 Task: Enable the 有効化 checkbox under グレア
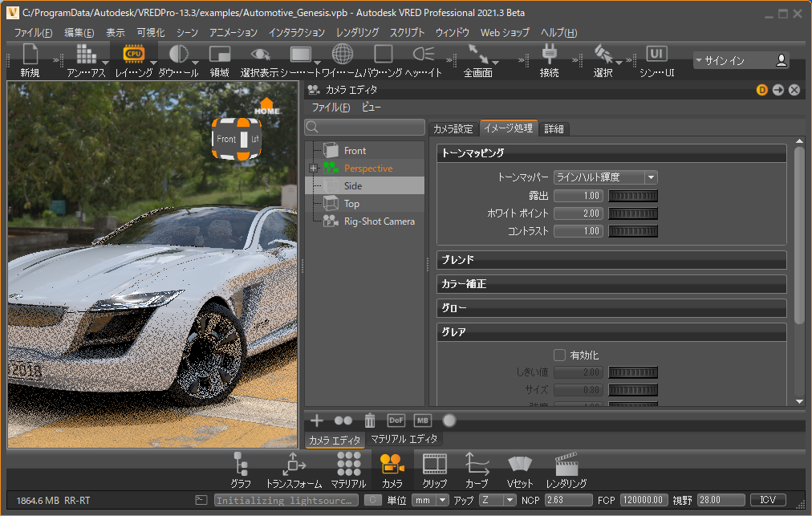pyautogui.click(x=560, y=355)
